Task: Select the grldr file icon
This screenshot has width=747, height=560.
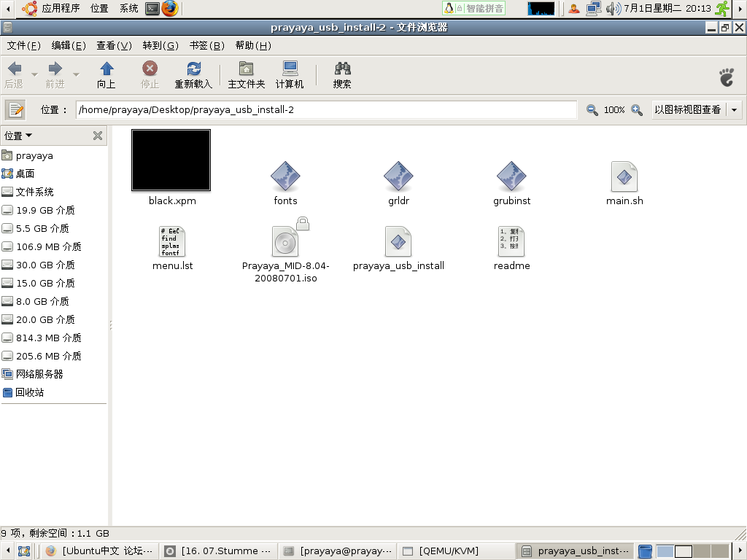Action: point(398,176)
